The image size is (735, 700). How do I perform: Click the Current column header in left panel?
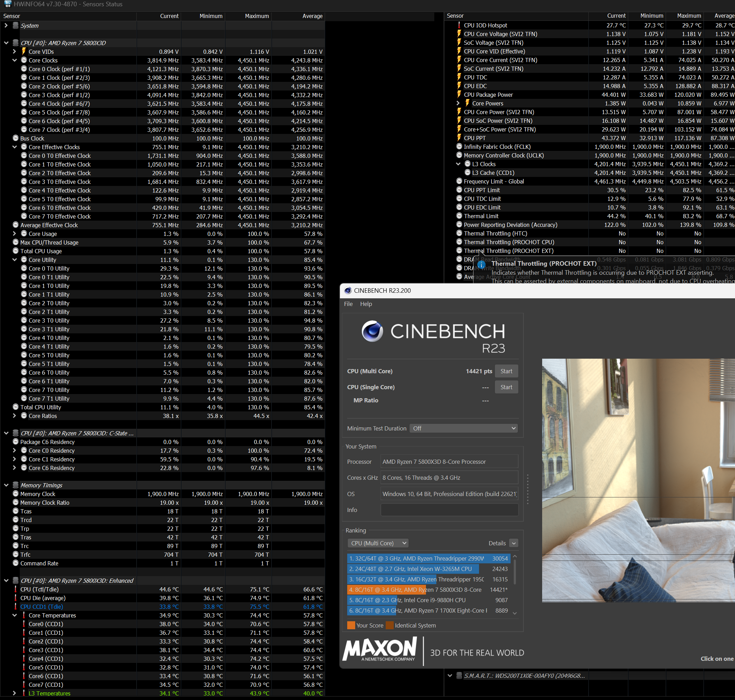point(159,16)
